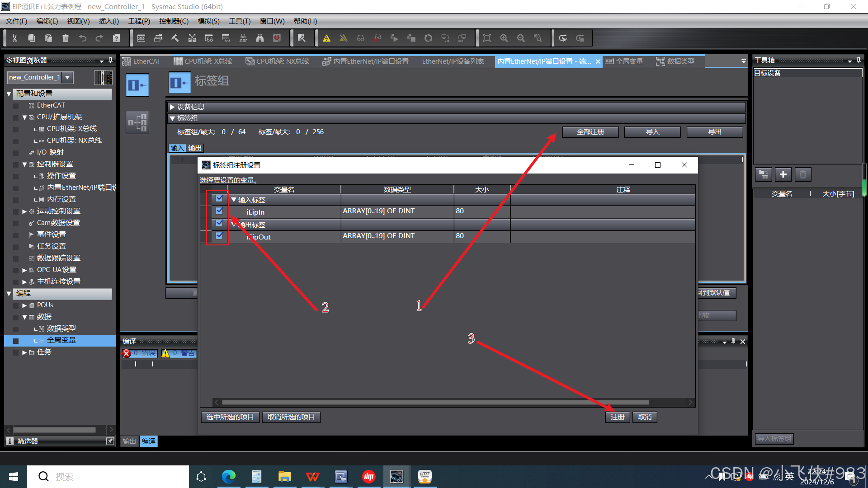Click the Cut scissors toolbar icon
Image resolution: width=868 pixels, height=488 pixels.
(x=14, y=38)
